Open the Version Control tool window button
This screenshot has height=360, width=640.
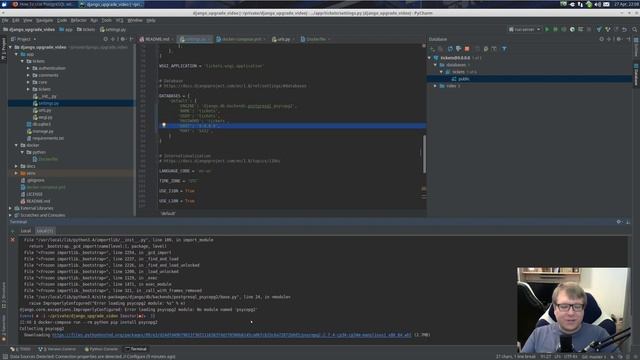(57, 349)
